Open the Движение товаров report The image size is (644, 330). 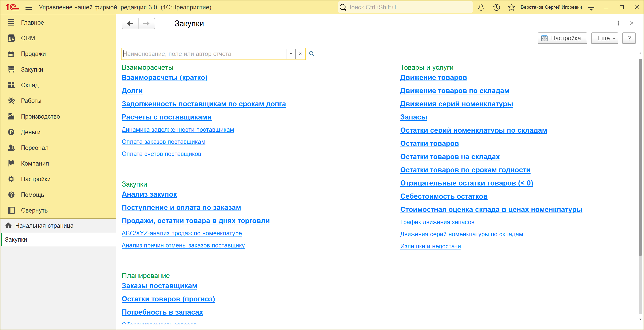[x=433, y=77]
